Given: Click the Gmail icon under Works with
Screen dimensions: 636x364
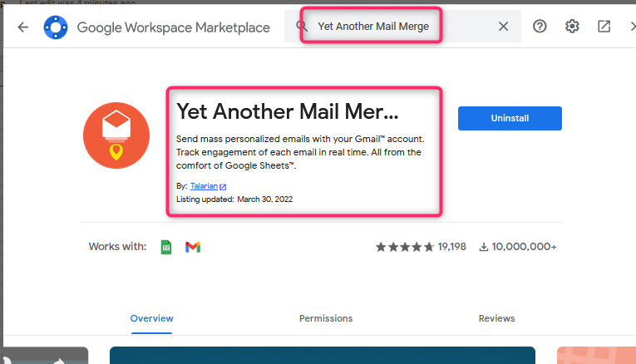Looking at the screenshot, I should pos(193,247).
